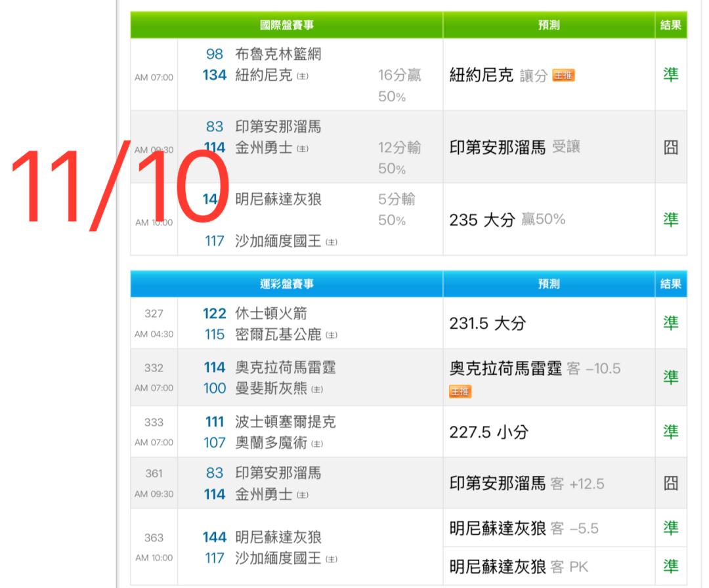
Task: Open prediction 紐約尼克 讓分
Action: [498, 75]
